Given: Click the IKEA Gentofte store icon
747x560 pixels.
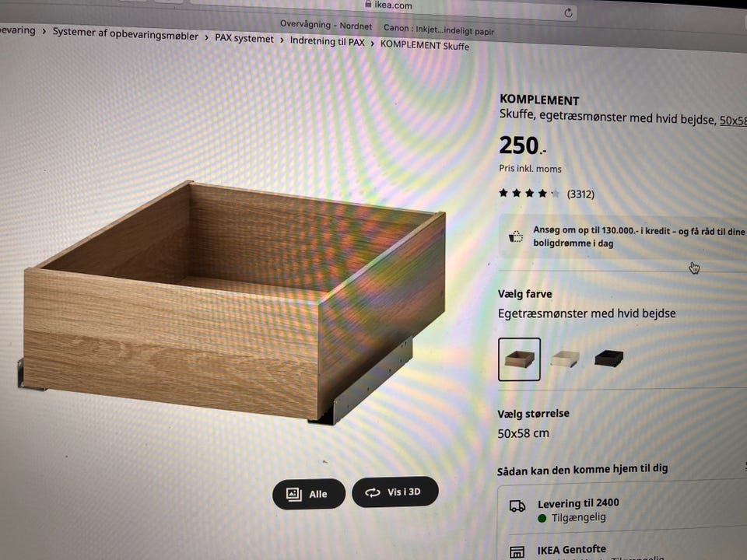Looking at the screenshot, I should click(x=517, y=552).
